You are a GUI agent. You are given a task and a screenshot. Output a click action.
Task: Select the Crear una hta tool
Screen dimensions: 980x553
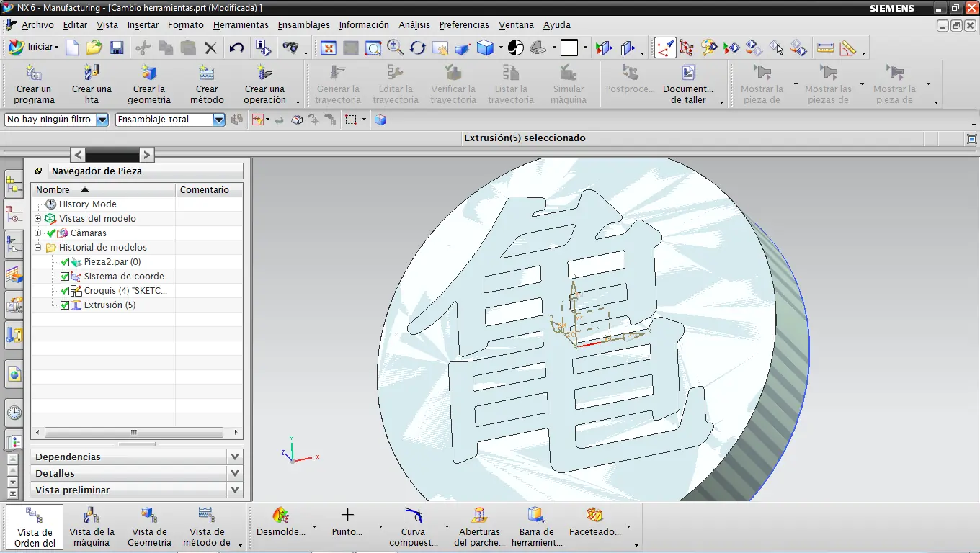92,73
